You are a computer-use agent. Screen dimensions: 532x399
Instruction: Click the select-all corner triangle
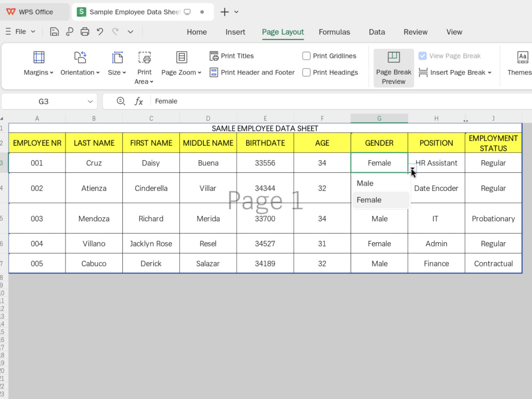pos(2,119)
